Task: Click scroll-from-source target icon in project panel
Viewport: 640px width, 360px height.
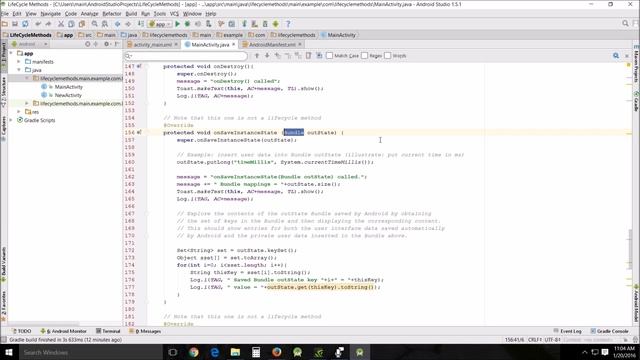Action: point(87,44)
